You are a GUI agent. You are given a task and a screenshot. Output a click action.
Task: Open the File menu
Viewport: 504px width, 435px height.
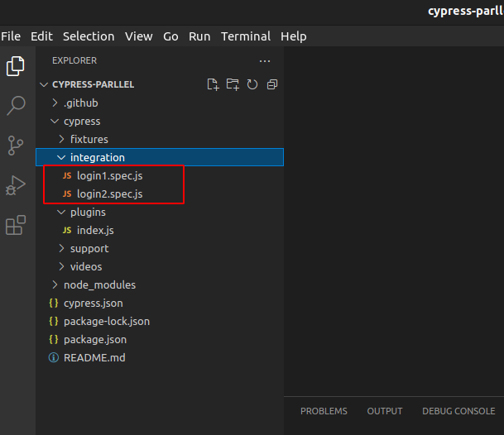(x=11, y=36)
